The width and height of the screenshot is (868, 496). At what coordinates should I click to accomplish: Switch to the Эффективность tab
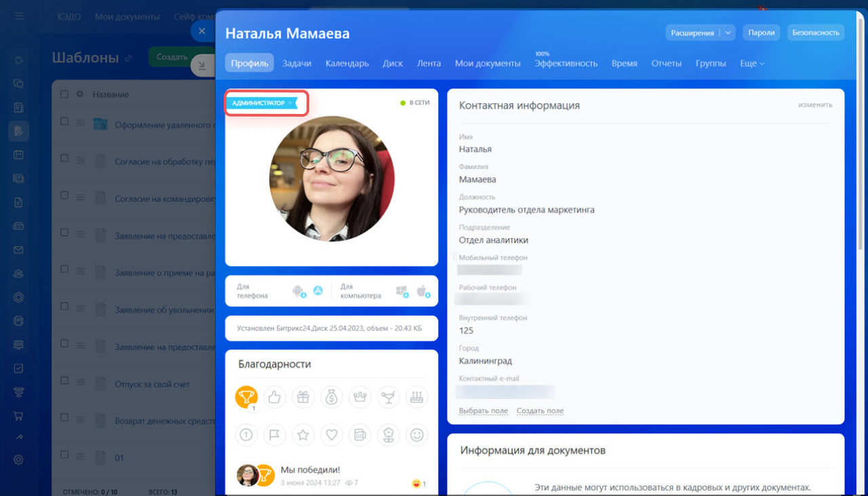[x=566, y=63]
